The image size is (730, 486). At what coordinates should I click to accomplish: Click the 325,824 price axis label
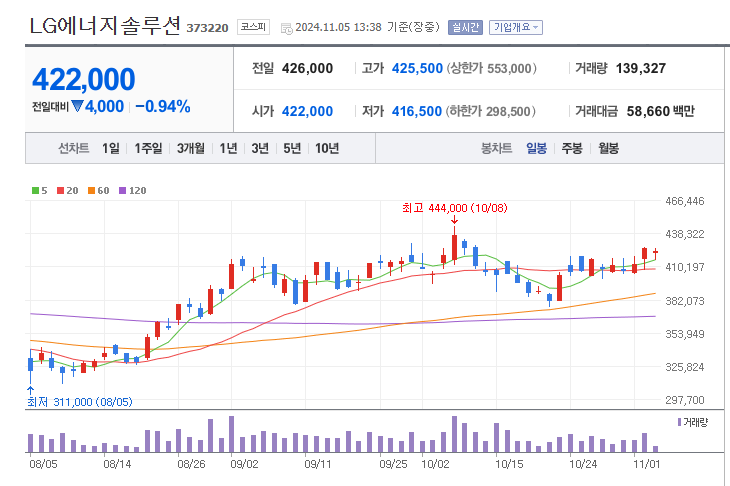(x=685, y=367)
